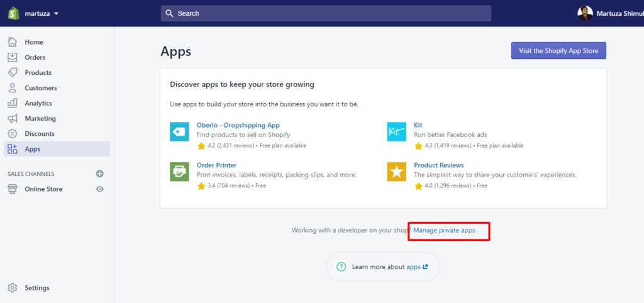This screenshot has width=644, height=303.
Task: Click Manage private apps link
Action: 444,230
